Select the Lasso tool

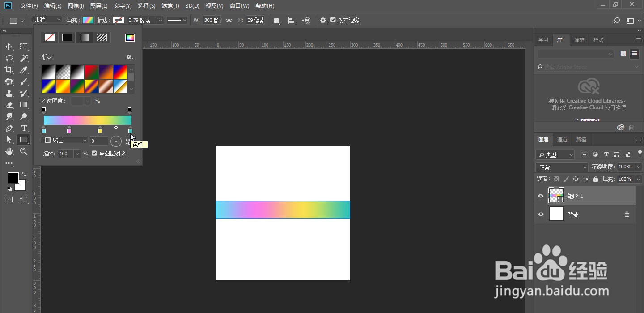9,58
